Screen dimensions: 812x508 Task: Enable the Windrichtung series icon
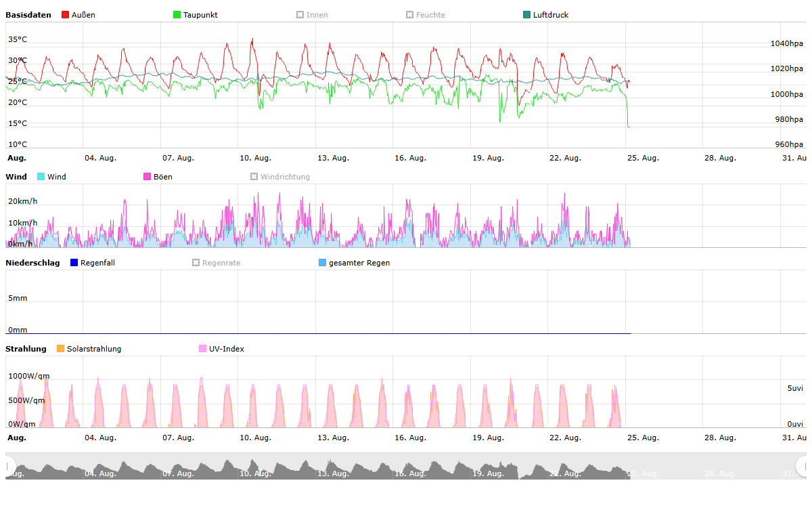(254, 177)
